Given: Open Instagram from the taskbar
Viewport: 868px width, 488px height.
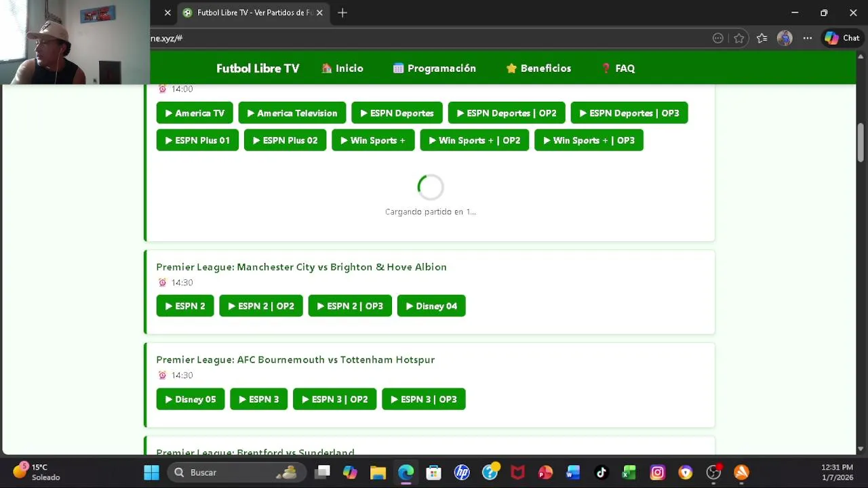Looking at the screenshot, I should click(657, 472).
